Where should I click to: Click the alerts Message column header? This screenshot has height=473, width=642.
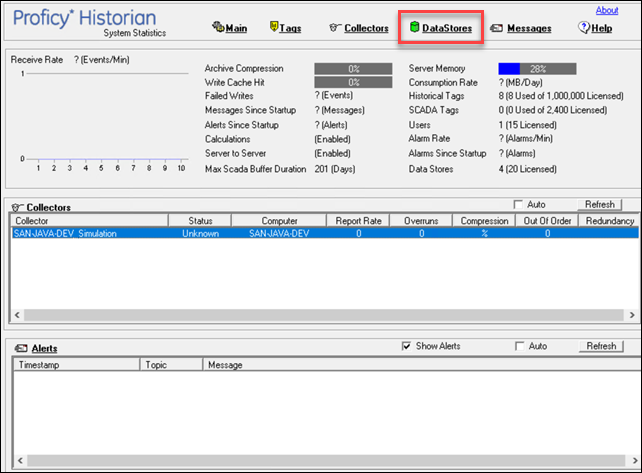pyautogui.click(x=422, y=365)
